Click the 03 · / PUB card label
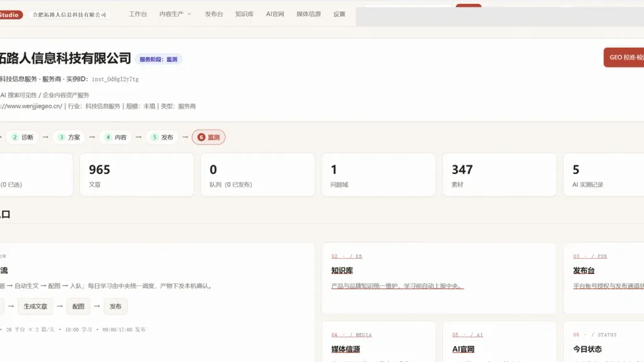The height and width of the screenshot is (362, 644). click(x=590, y=256)
